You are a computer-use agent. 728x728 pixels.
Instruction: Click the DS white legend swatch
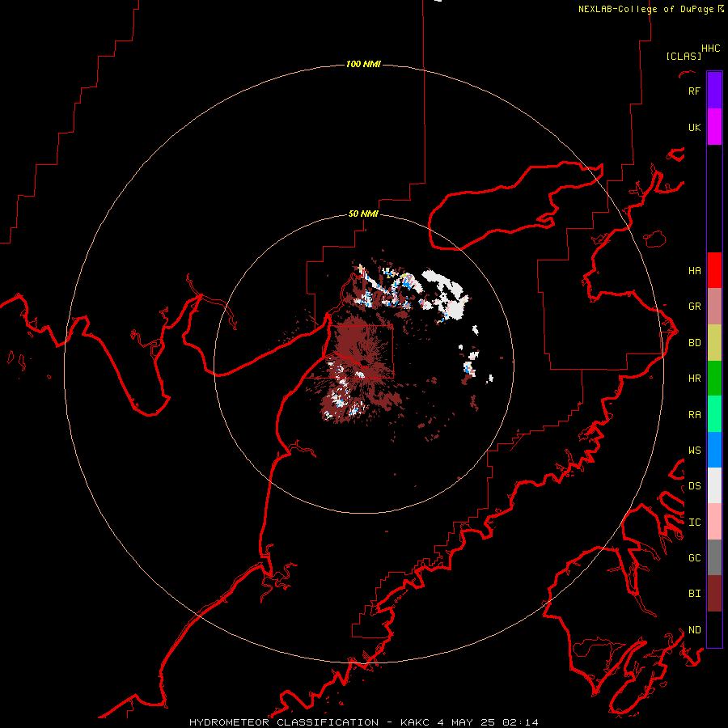pyautogui.click(x=714, y=485)
